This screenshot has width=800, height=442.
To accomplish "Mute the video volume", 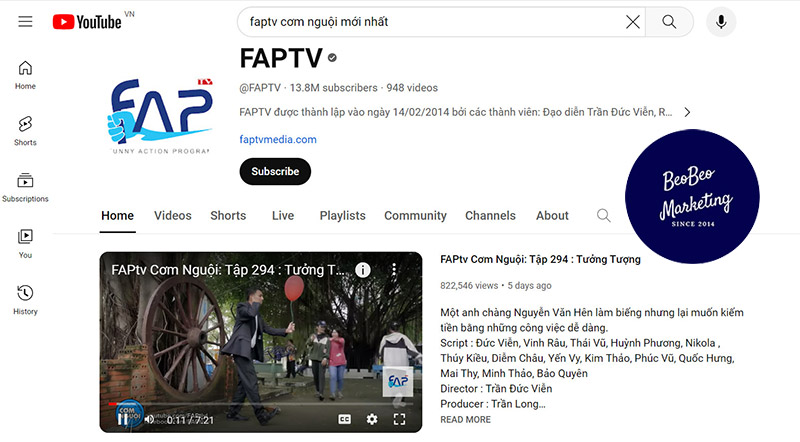I will pyautogui.click(x=149, y=419).
